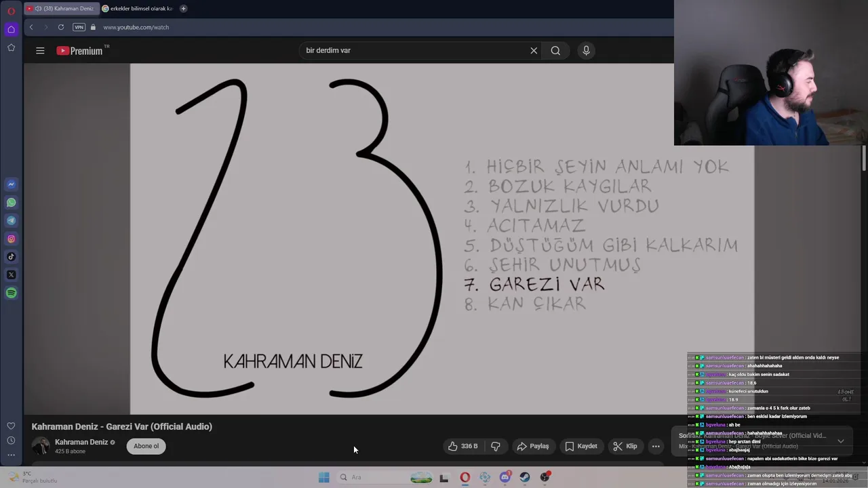The width and height of the screenshot is (868, 488).
Task: Create a clip with Klip button
Action: pos(625,446)
